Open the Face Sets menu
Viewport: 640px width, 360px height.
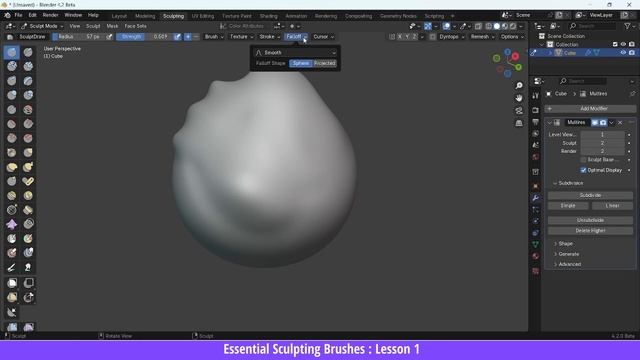[135, 26]
